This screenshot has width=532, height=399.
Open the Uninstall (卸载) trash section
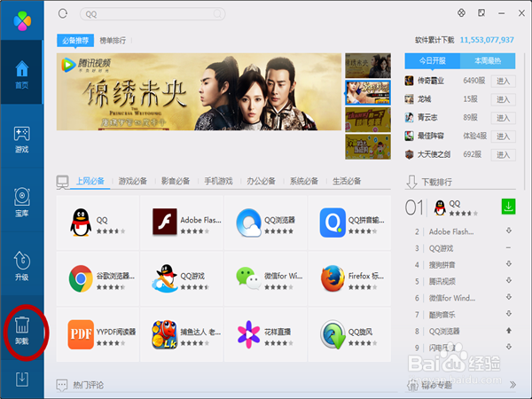click(21, 331)
